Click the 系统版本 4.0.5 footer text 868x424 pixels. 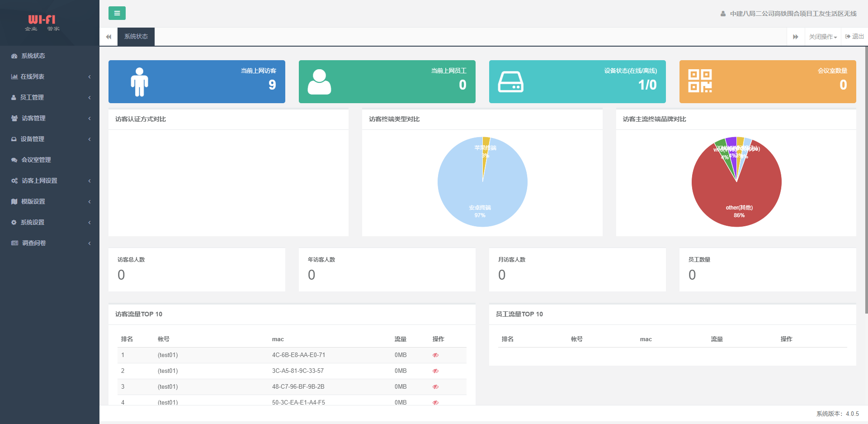coord(837,414)
